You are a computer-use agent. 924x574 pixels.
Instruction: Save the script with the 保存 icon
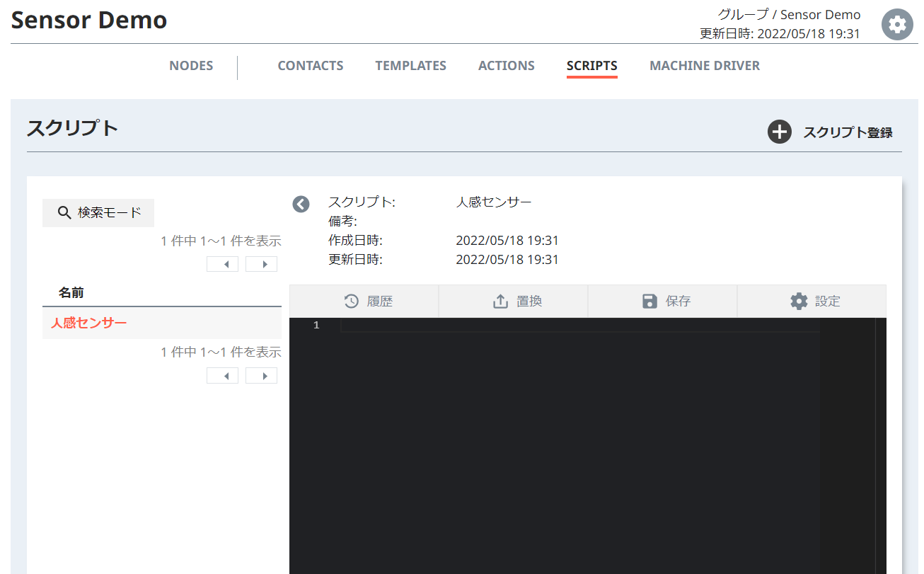click(649, 301)
